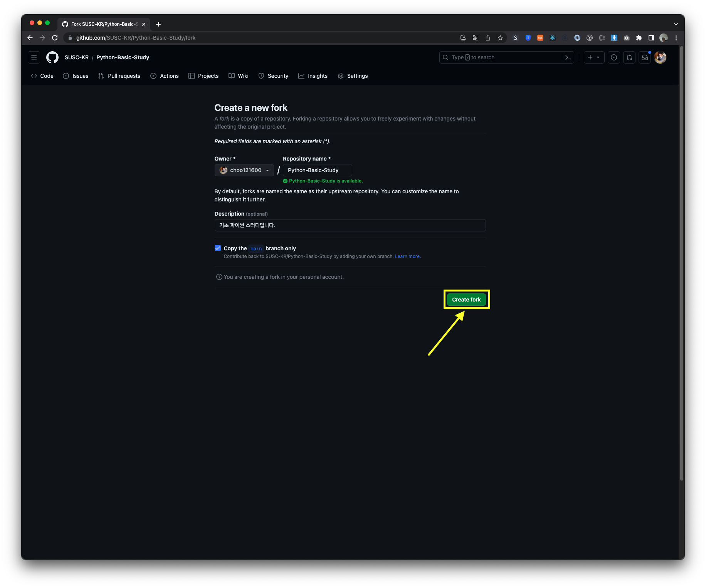Click the share icon in address bar
Screen dimensions: 706x588
click(488, 38)
